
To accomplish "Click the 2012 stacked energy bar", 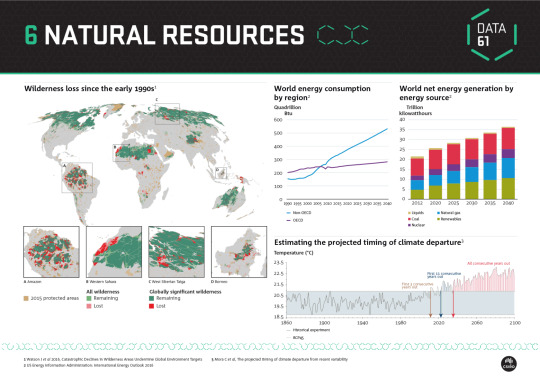I will 417,178.
